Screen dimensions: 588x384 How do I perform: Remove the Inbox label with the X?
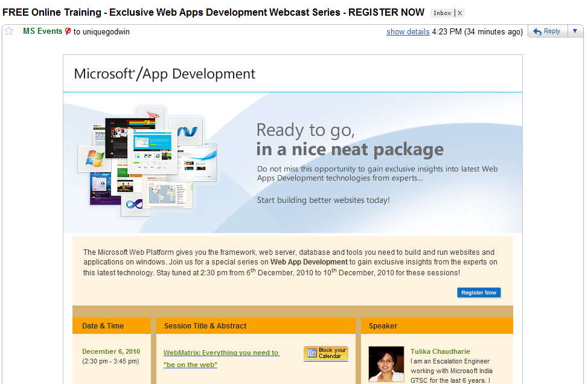(x=459, y=13)
